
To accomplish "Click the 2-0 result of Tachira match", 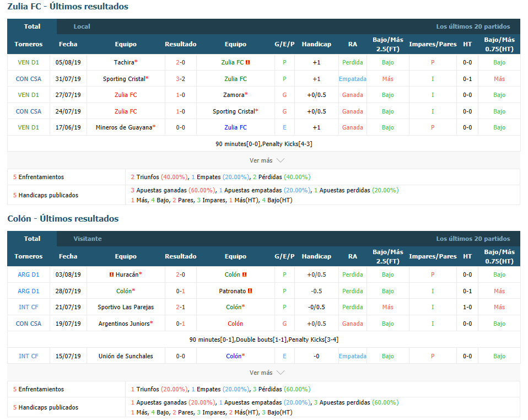I will 180,62.
